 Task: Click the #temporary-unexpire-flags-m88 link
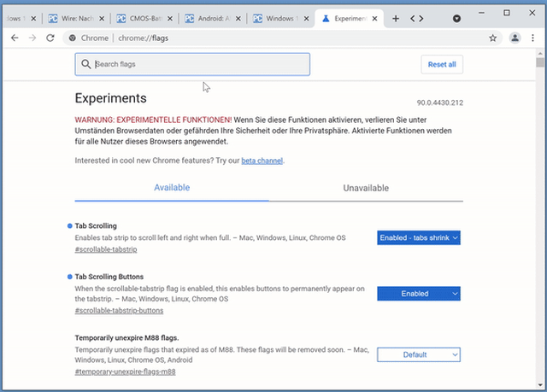[x=125, y=372]
